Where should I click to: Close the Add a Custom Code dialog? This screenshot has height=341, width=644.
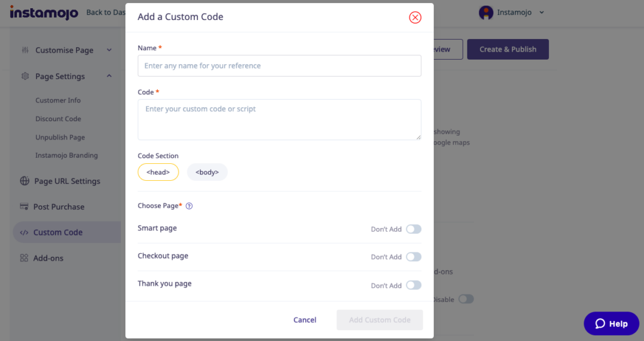click(415, 18)
